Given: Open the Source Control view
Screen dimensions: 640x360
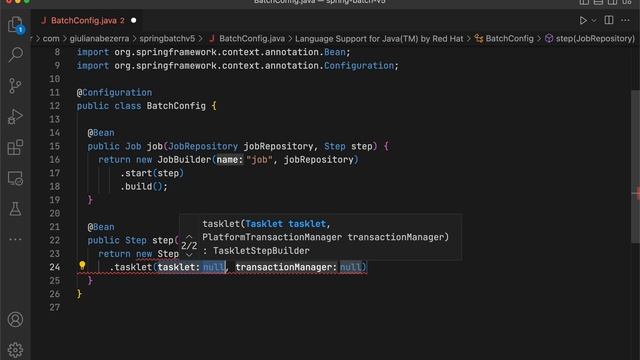Looking at the screenshot, I should click(x=16, y=86).
